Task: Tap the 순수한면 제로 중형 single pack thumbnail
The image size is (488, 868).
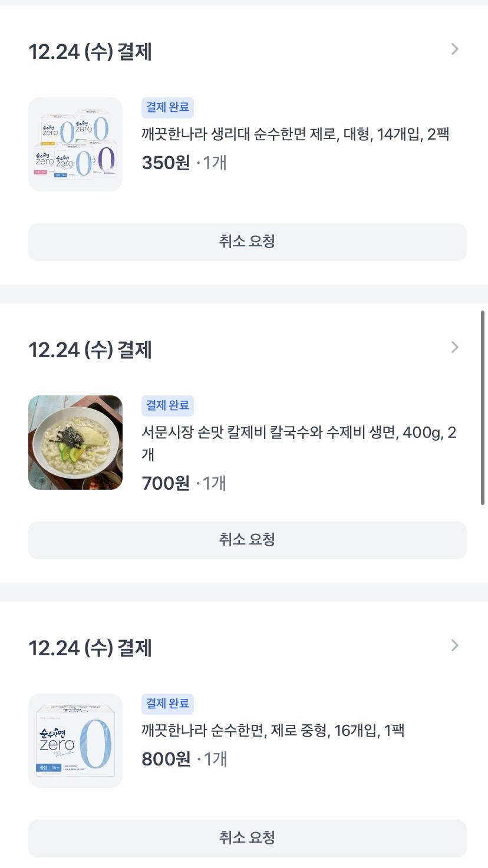Action: coord(75,741)
